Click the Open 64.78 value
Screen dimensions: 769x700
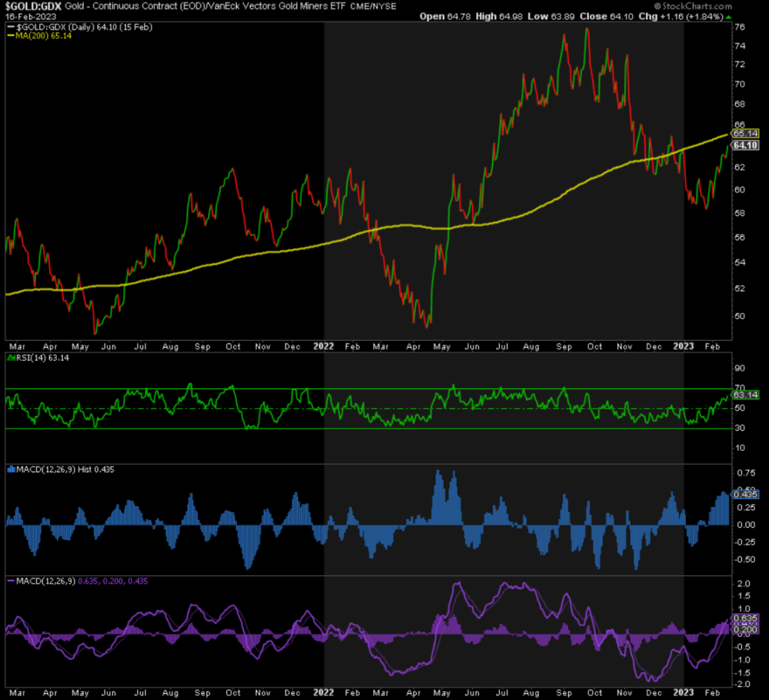444,17
